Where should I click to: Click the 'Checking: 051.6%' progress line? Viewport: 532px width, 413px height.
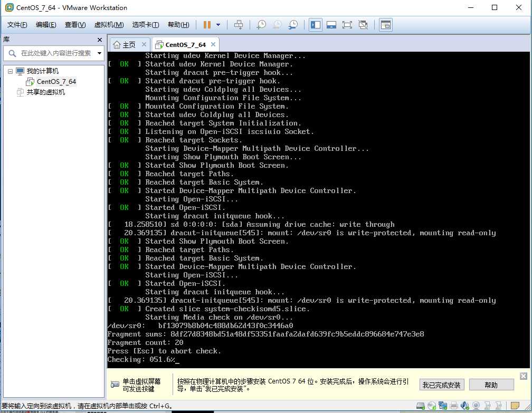click(x=141, y=359)
